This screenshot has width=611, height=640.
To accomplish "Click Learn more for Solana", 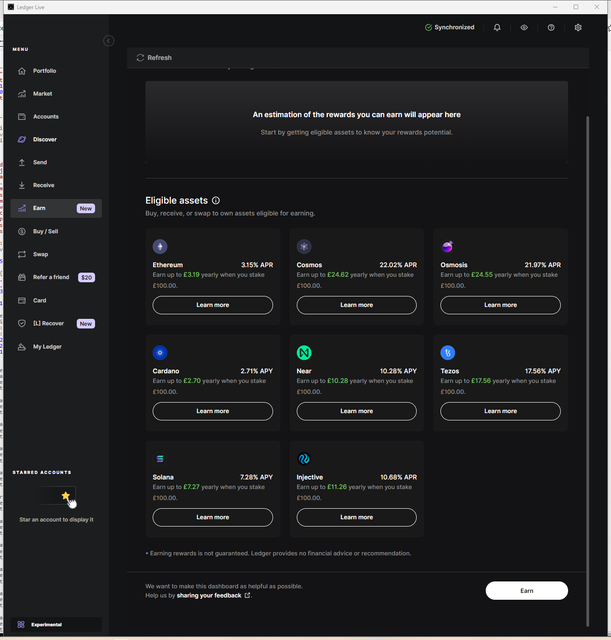I will [x=213, y=517].
